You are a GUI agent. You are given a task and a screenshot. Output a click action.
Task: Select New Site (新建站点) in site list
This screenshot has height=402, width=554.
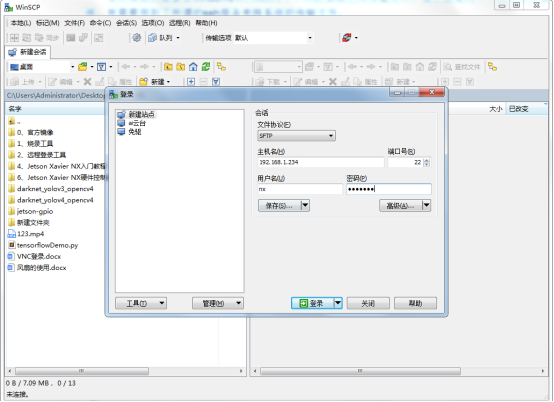coord(136,114)
